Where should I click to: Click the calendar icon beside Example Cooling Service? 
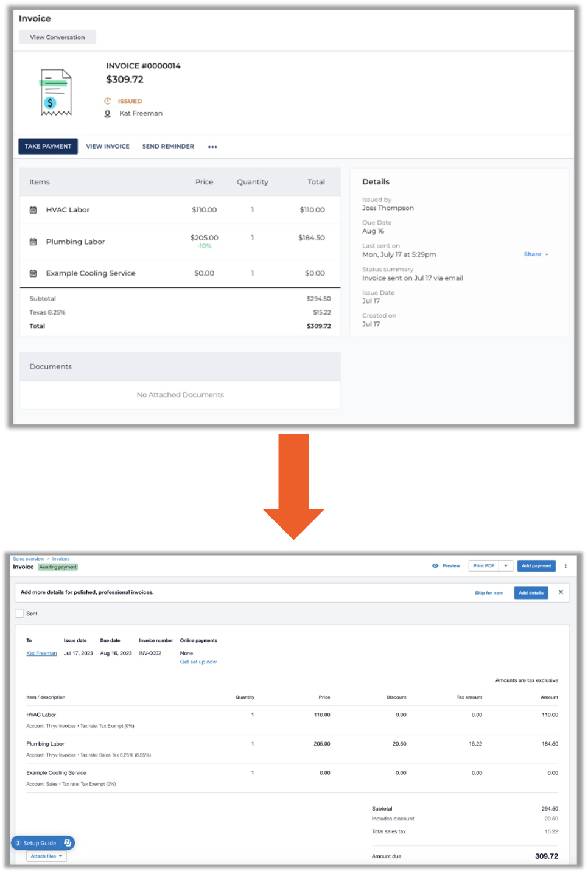[33, 273]
